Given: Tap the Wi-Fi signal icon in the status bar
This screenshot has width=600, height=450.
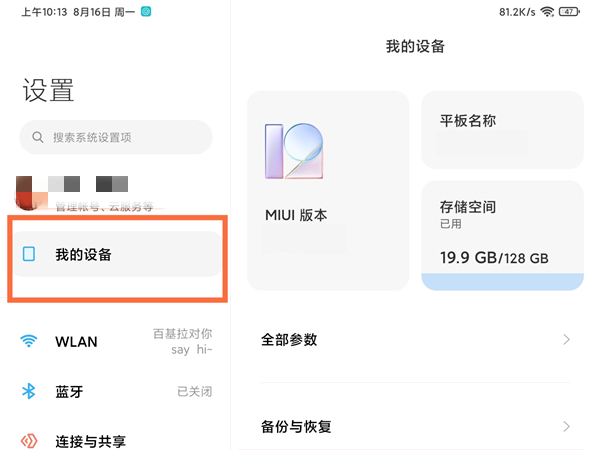Looking at the screenshot, I should point(547,11).
